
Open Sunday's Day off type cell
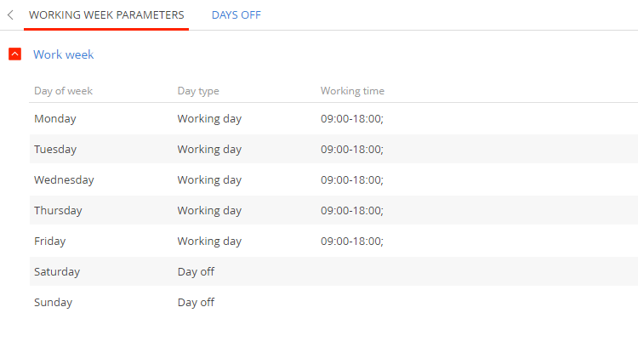197,302
